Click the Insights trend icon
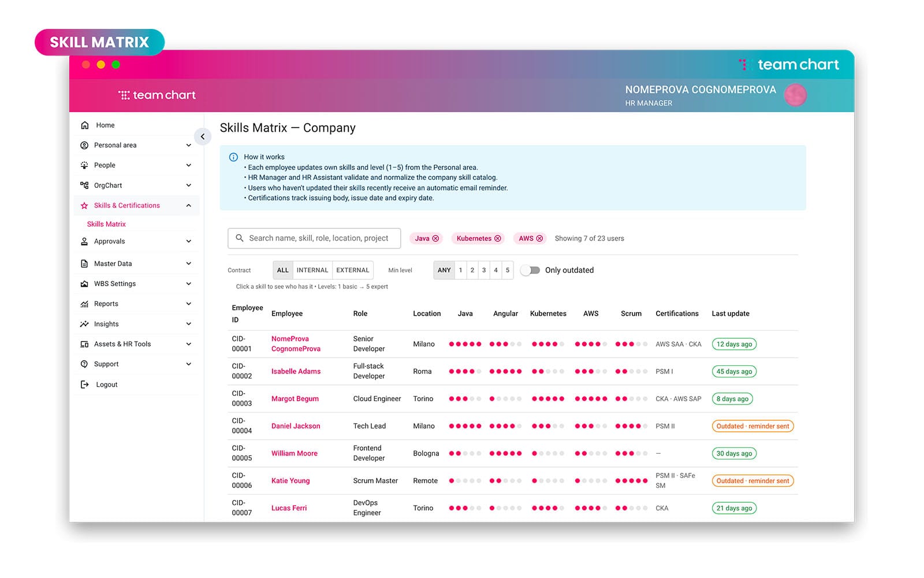The width and height of the screenshot is (924, 578). 84,324
